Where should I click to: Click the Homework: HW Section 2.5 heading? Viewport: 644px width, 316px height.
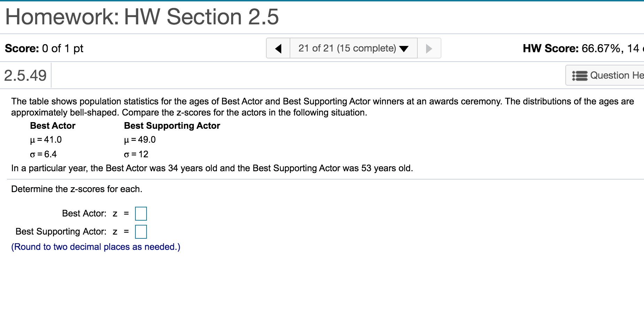pyautogui.click(x=142, y=17)
